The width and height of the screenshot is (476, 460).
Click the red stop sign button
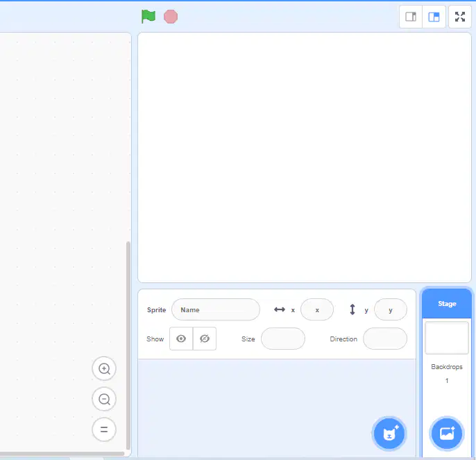pos(171,17)
